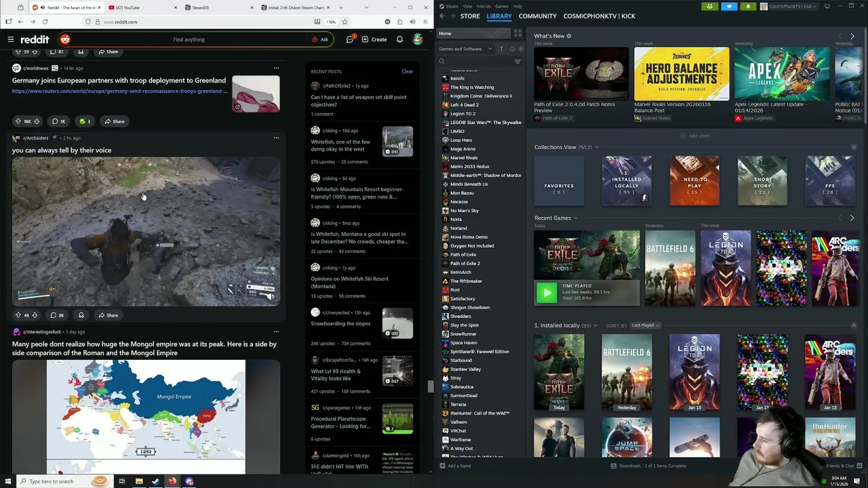The width and height of the screenshot is (868, 488).
Task: Expand Installed locally shelf dropdown
Action: [x=597, y=325]
